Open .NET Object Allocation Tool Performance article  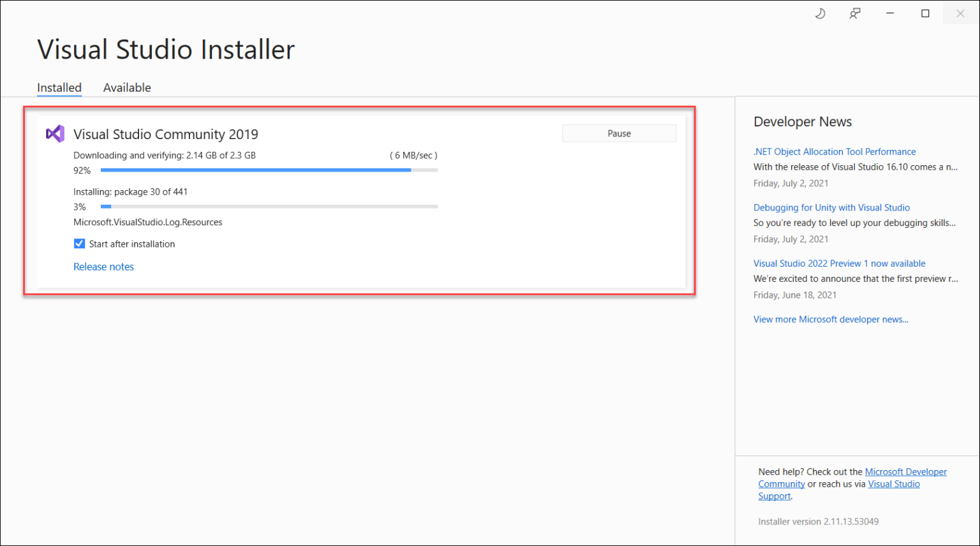pos(834,152)
